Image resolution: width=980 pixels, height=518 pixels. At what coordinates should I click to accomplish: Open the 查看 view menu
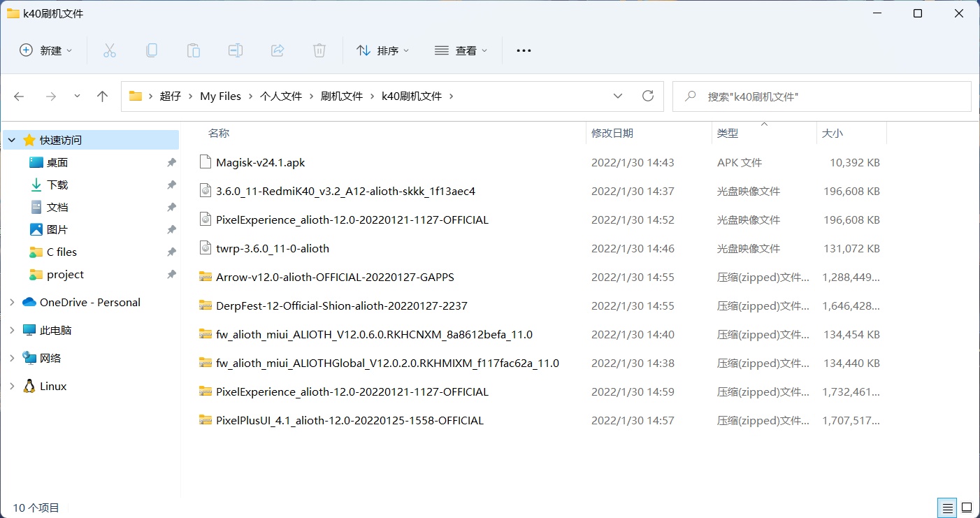pos(461,50)
